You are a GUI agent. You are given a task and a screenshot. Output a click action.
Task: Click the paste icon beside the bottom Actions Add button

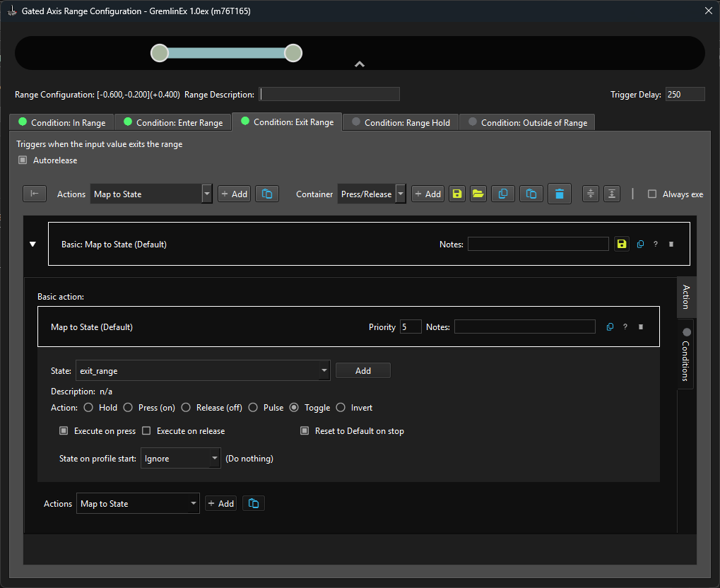pyautogui.click(x=254, y=503)
